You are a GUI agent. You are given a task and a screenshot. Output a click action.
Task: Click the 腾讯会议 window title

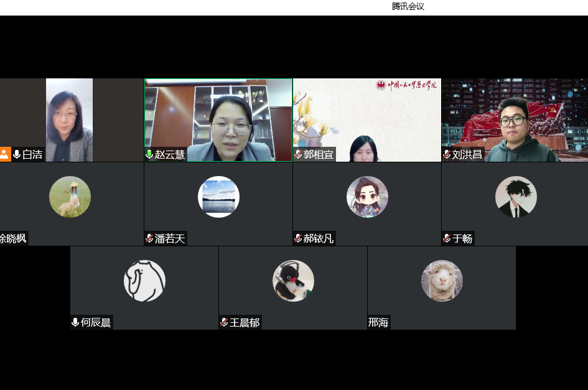[x=408, y=6]
